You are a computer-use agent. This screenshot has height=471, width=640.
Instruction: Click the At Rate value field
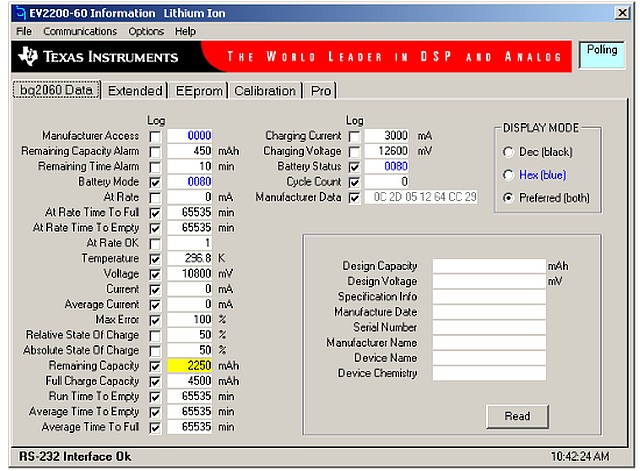[190, 197]
